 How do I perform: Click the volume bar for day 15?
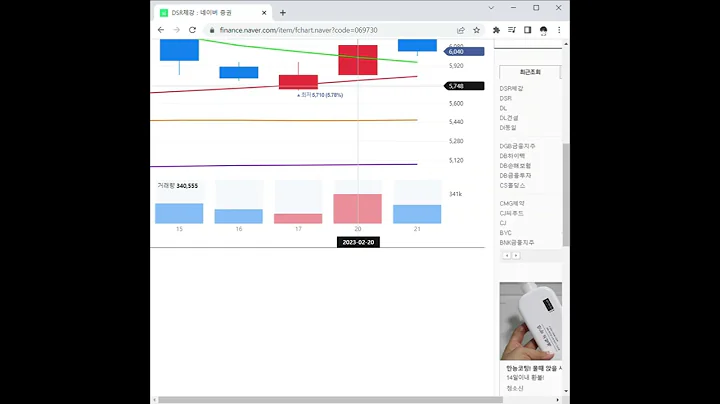click(179, 213)
